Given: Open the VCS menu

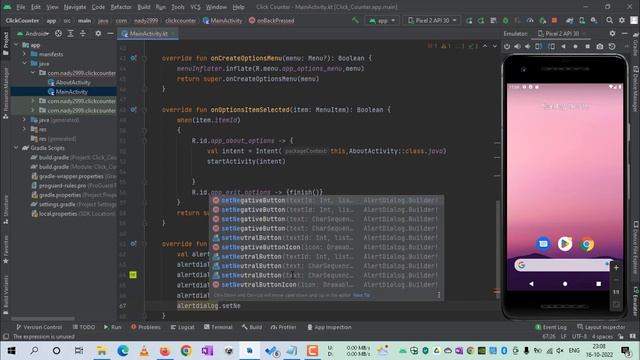Looking at the screenshot, I should [196, 7].
